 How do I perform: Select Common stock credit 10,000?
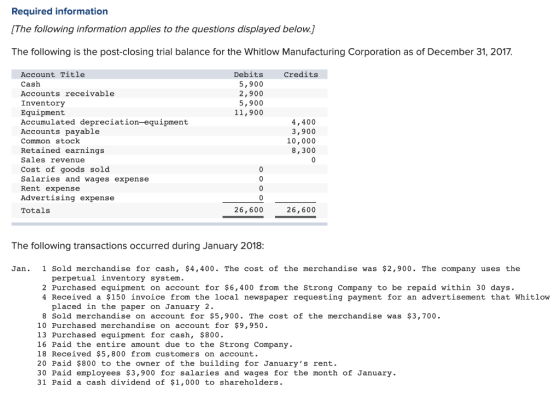click(x=301, y=141)
